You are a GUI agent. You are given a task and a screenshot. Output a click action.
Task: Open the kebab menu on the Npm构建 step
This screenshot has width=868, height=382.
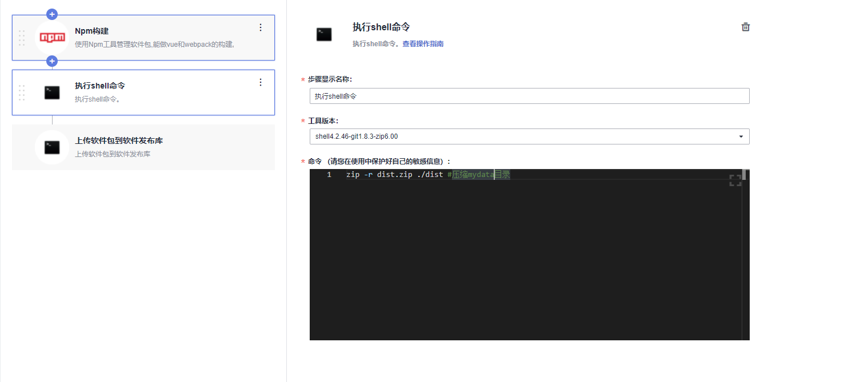[261, 27]
